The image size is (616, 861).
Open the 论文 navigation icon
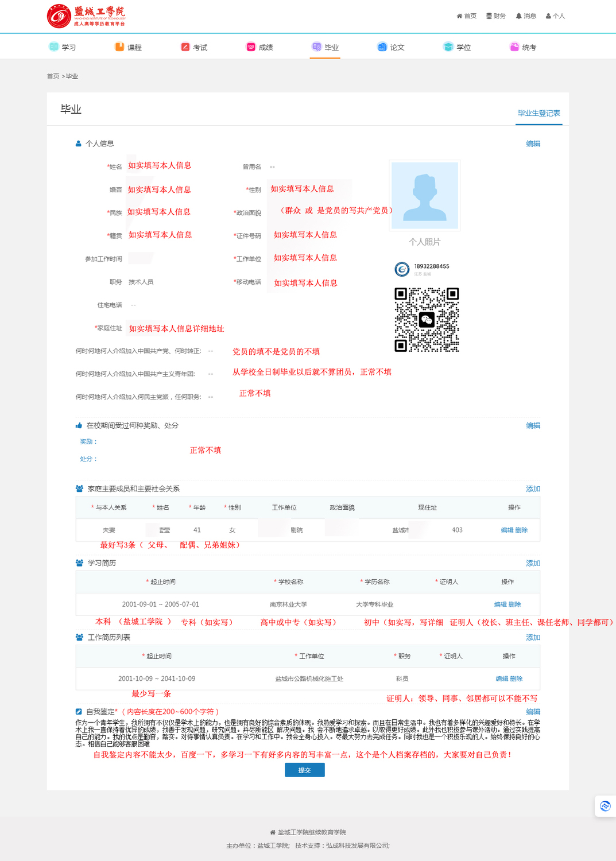coord(382,47)
